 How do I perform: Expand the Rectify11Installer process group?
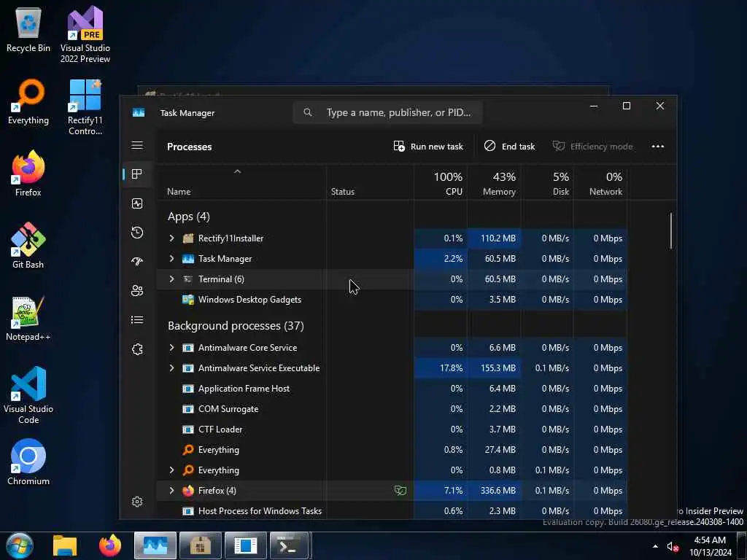point(171,238)
